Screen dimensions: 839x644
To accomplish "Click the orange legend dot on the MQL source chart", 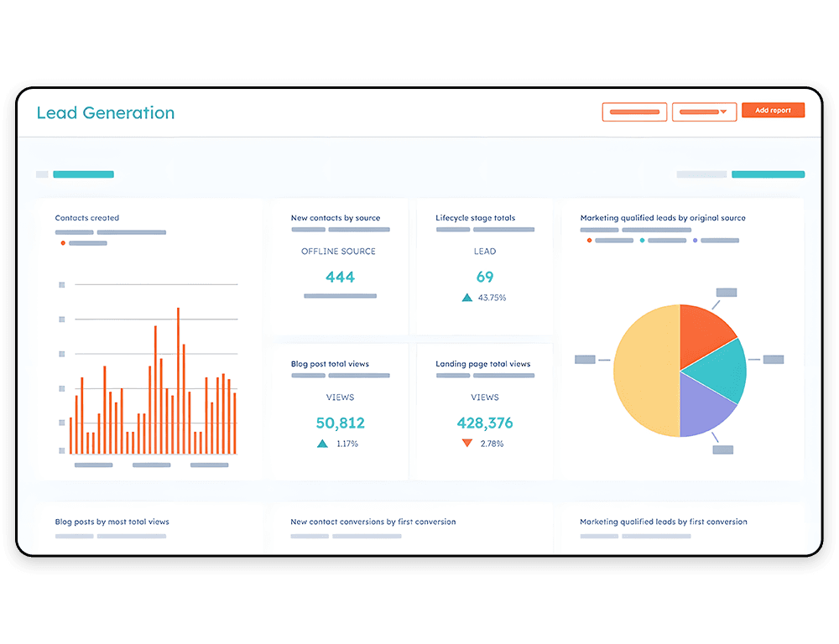I will pos(589,240).
